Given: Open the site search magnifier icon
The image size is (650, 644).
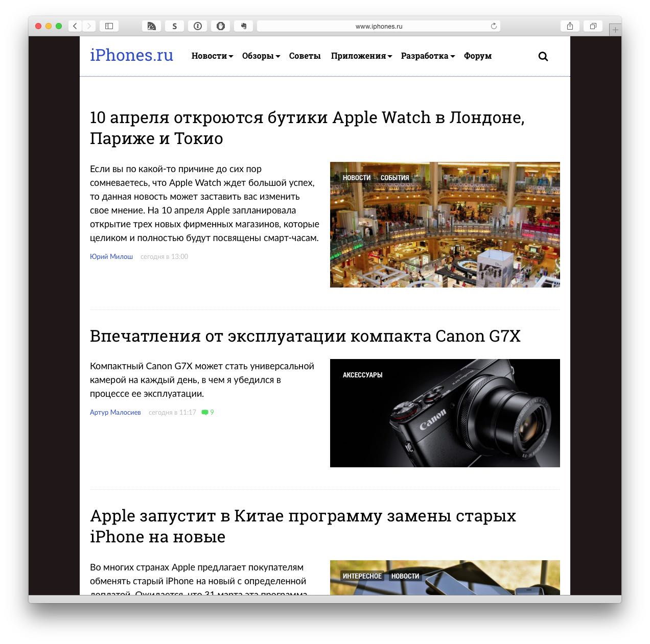Looking at the screenshot, I should 543,57.
